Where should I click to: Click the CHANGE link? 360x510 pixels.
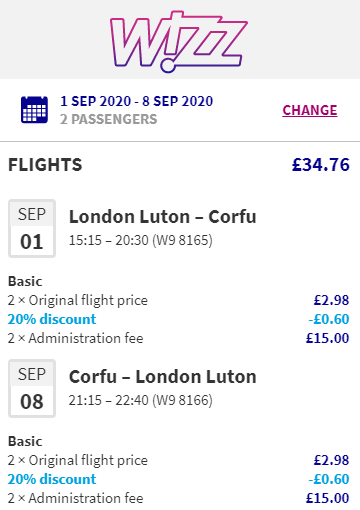[x=310, y=110]
